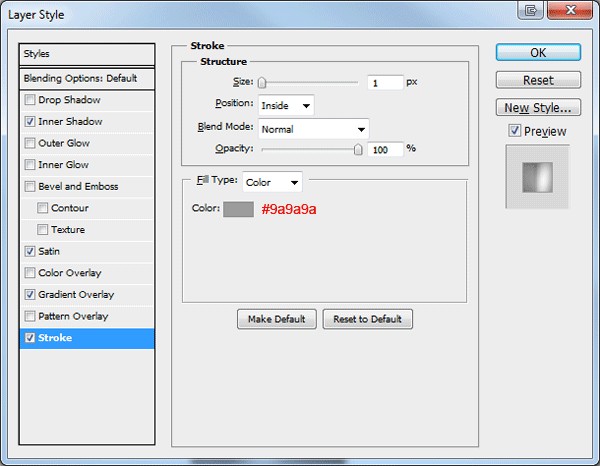Image resolution: width=600 pixels, height=466 pixels.
Task: Select the Styles entry in the list
Action: click(x=87, y=54)
